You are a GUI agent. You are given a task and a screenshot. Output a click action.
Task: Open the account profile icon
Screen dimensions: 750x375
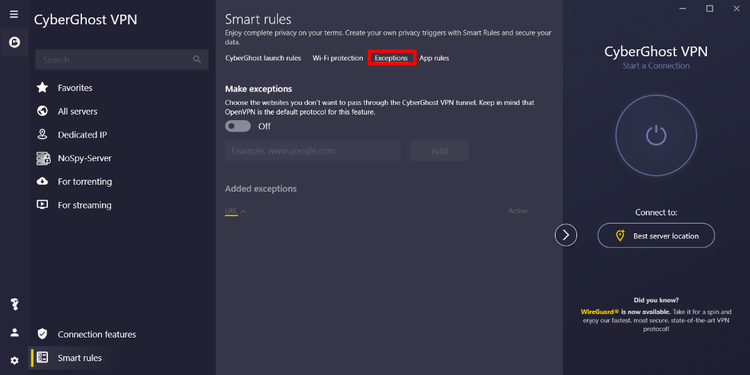click(x=14, y=332)
